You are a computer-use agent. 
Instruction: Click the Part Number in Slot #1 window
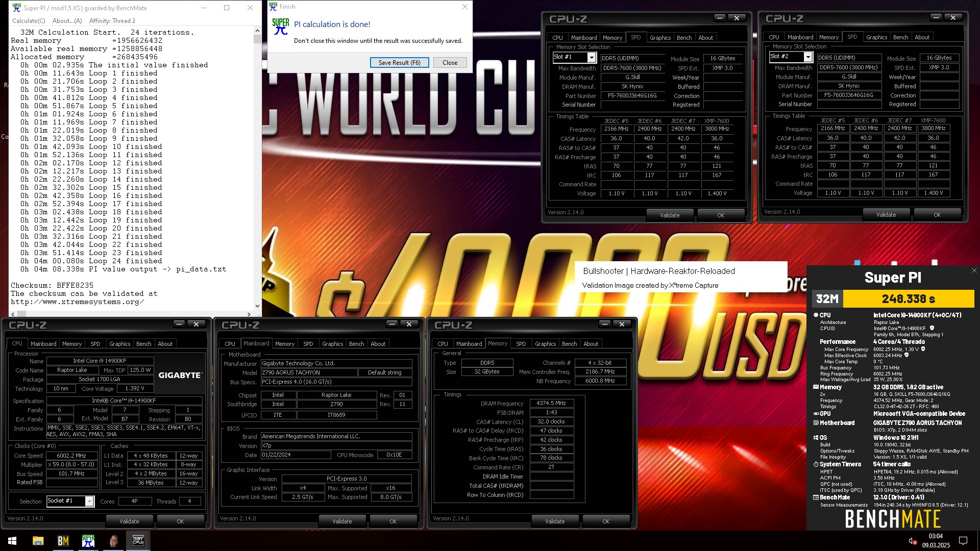pos(632,95)
